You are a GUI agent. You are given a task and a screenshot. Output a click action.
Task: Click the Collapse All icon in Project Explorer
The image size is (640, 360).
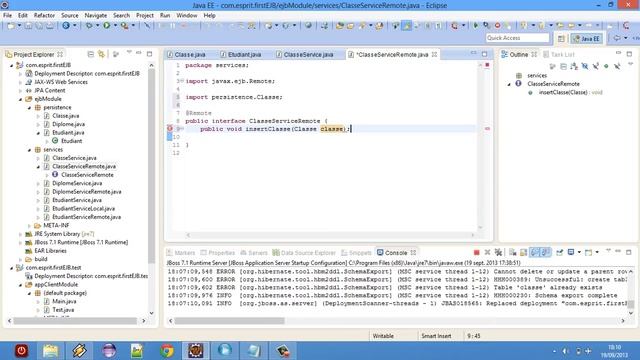pyautogui.click(x=91, y=54)
